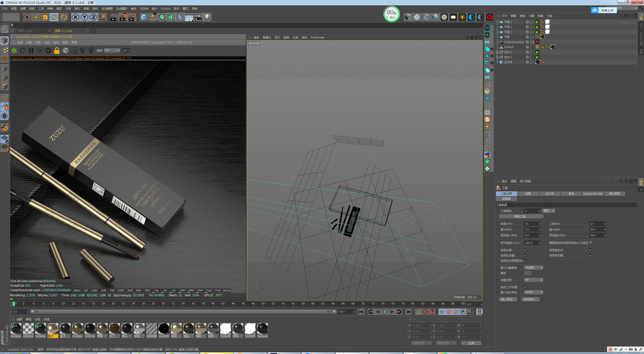Expand the 空白.2 null object

pyautogui.click(x=498, y=52)
